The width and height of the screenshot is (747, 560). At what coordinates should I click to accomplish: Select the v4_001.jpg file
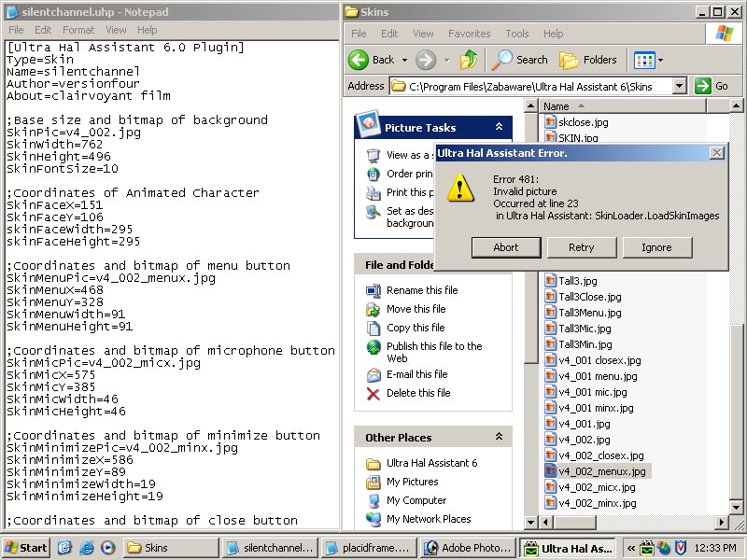pyautogui.click(x=577, y=424)
